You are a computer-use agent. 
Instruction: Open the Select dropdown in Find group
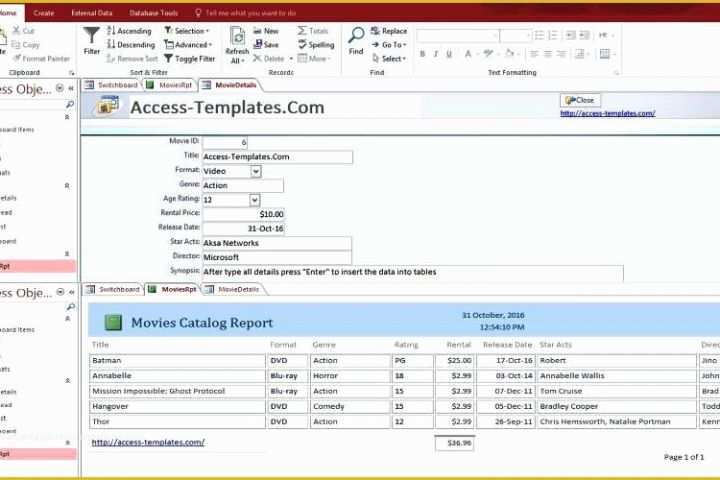[x=389, y=58]
